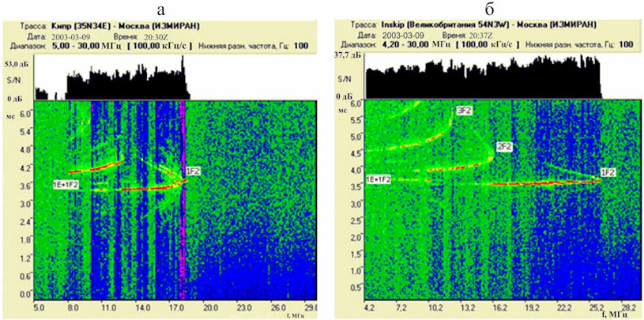
Task: Click the tallest S/N histogram spike in panel а
Action: 183,76
